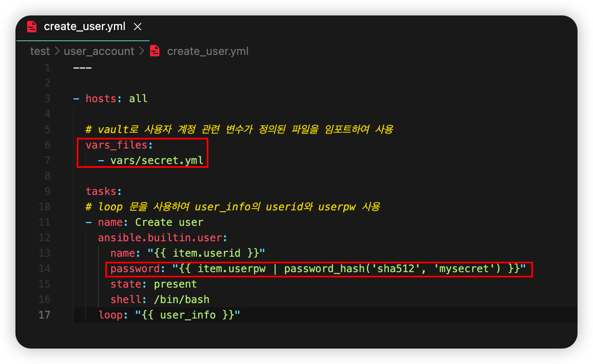Click 'name: Create user' line
Image resolution: width=593 pixels, height=364 pixels.
(x=144, y=222)
